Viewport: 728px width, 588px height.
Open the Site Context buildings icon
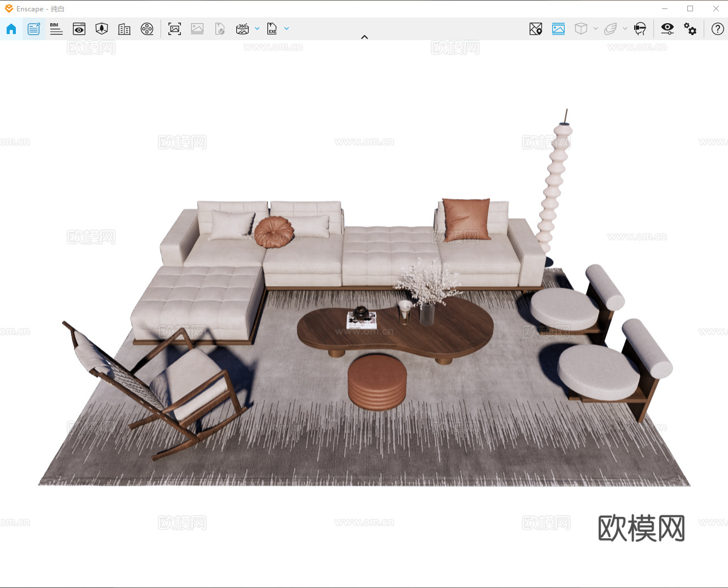point(124,29)
